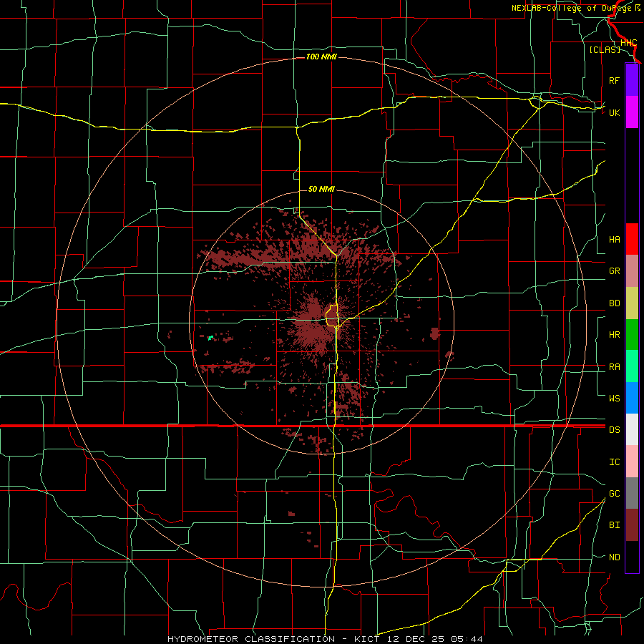Click the GC legend label
644x644 pixels.
pos(614,493)
